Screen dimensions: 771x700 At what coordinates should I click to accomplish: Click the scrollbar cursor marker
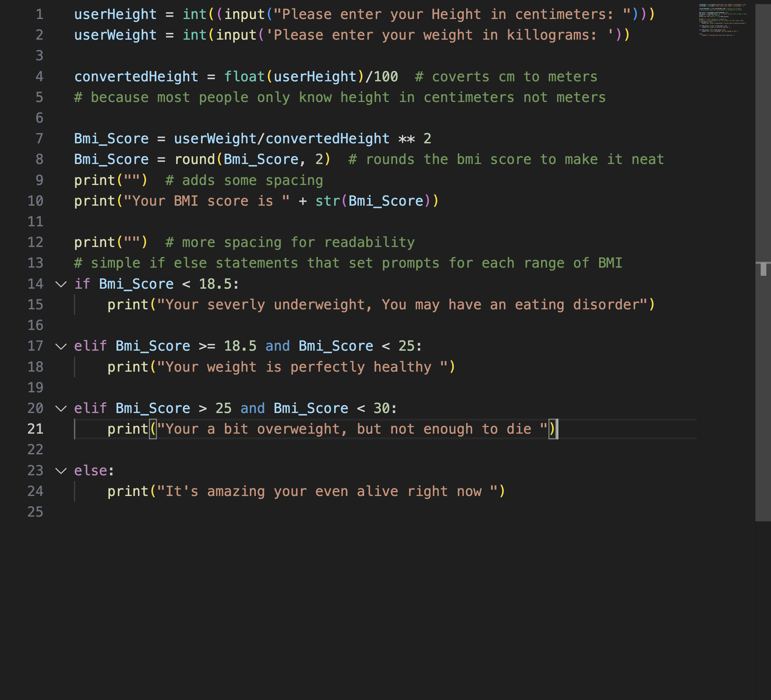(x=763, y=269)
